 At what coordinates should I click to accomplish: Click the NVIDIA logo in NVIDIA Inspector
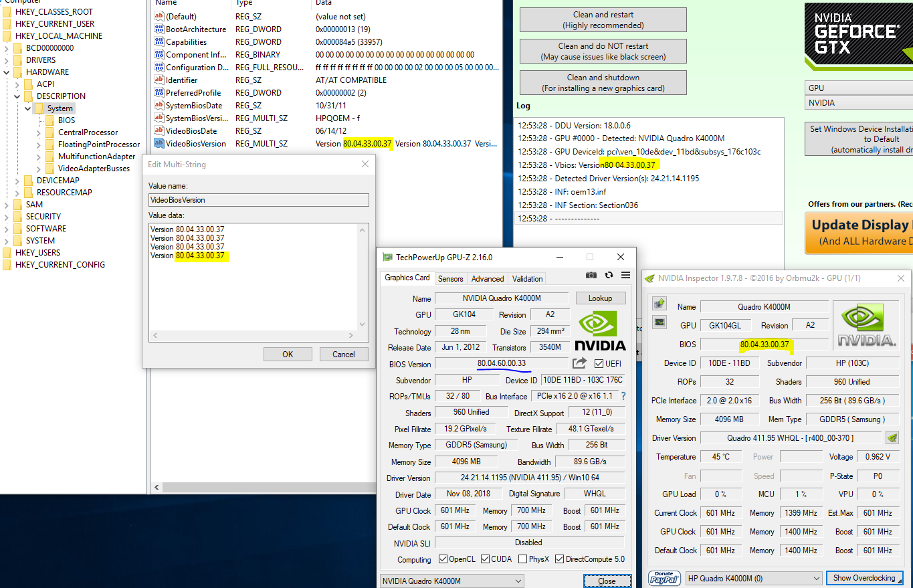868,325
